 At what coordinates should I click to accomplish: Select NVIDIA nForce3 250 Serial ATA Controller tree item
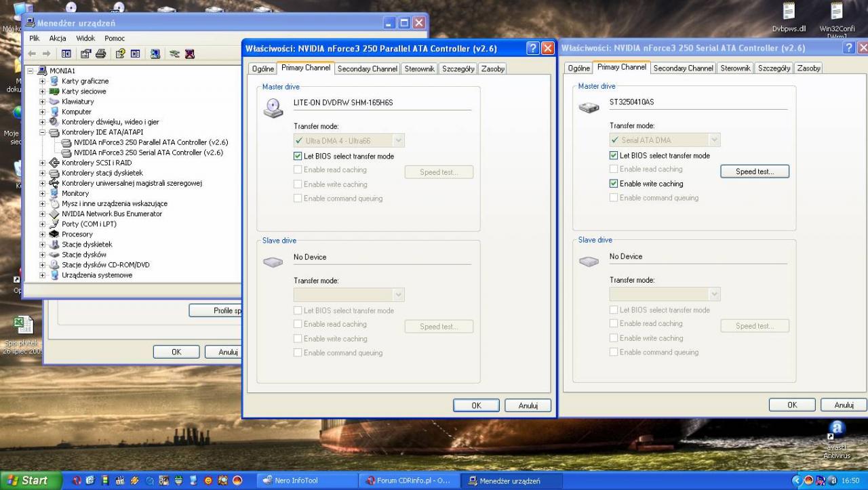click(148, 152)
